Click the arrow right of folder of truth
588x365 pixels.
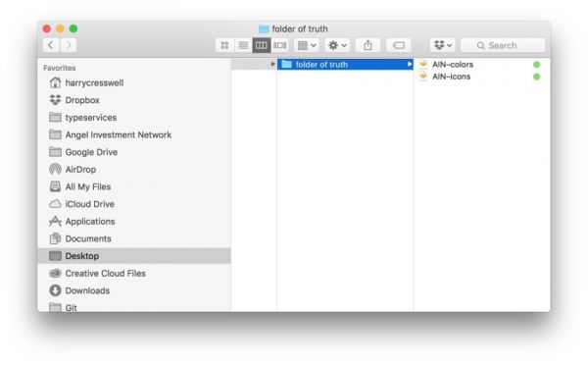[409, 65]
